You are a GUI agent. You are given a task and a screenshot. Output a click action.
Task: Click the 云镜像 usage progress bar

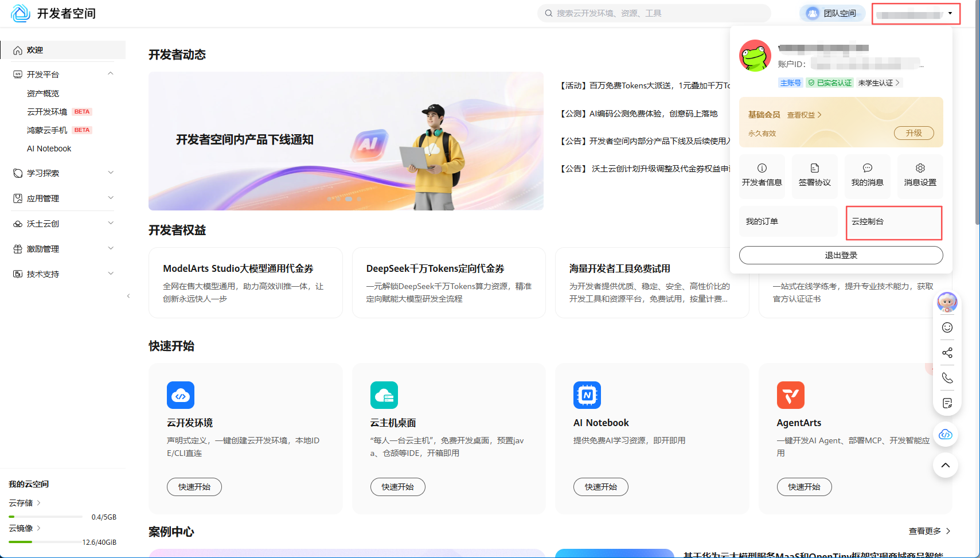point(46,542)
